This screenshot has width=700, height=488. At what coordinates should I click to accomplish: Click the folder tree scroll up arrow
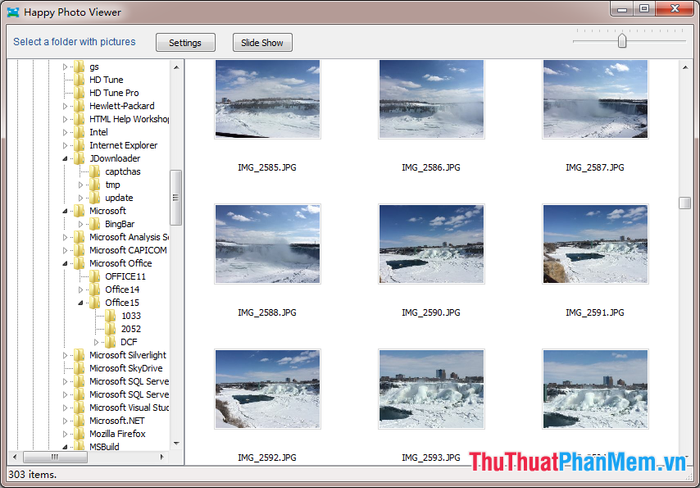coord(176,67)
